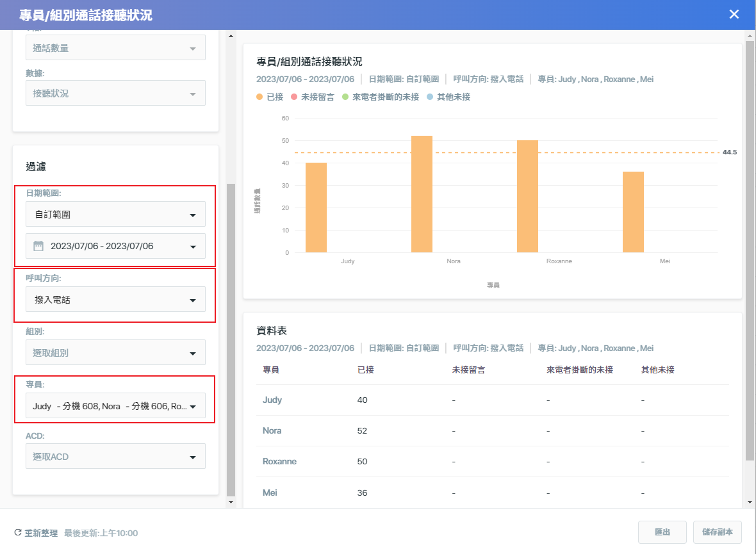Open the 自訂範圍 date range dropdown
This screenshot has height=554, width=756.
coord(116,214)
